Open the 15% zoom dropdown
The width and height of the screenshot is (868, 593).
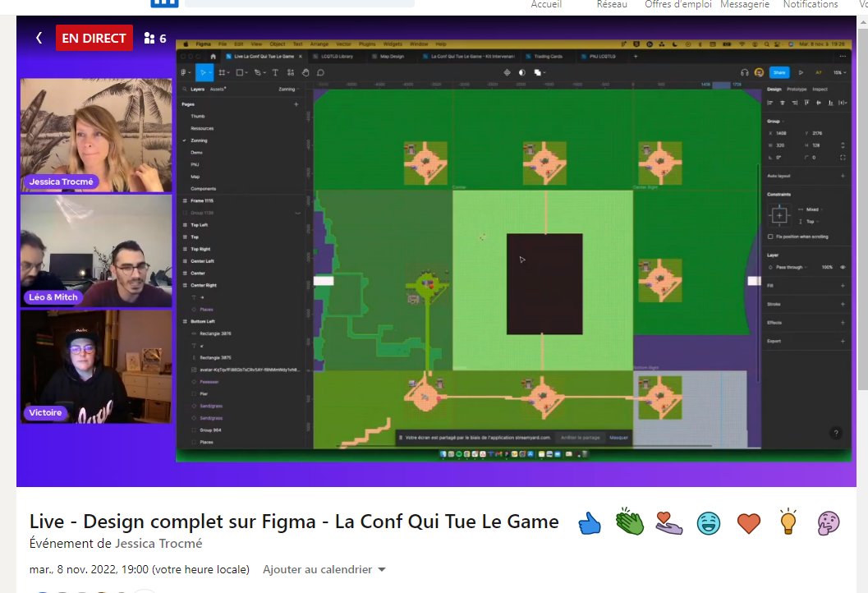click(840, 72)
